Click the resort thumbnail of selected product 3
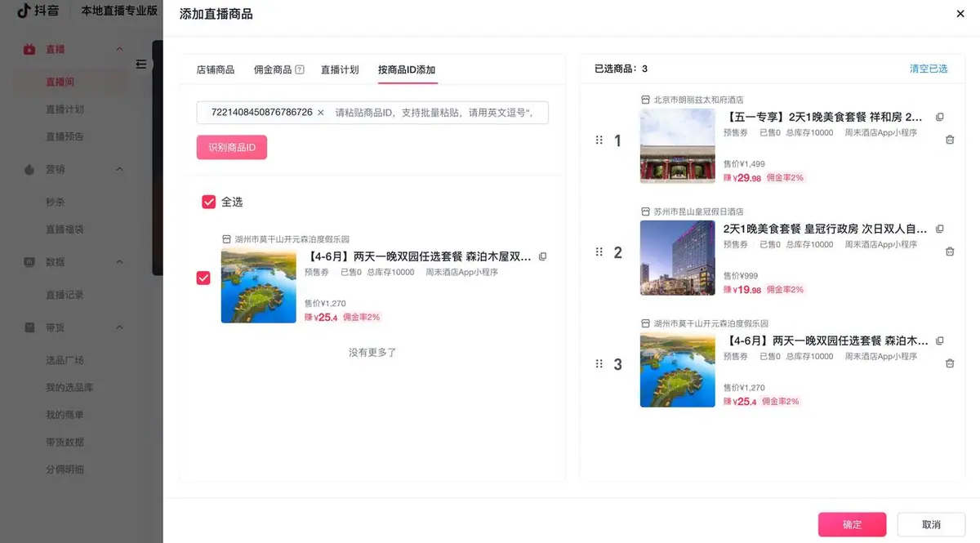Viewport: 980px width, 543px height. [678, 370]
